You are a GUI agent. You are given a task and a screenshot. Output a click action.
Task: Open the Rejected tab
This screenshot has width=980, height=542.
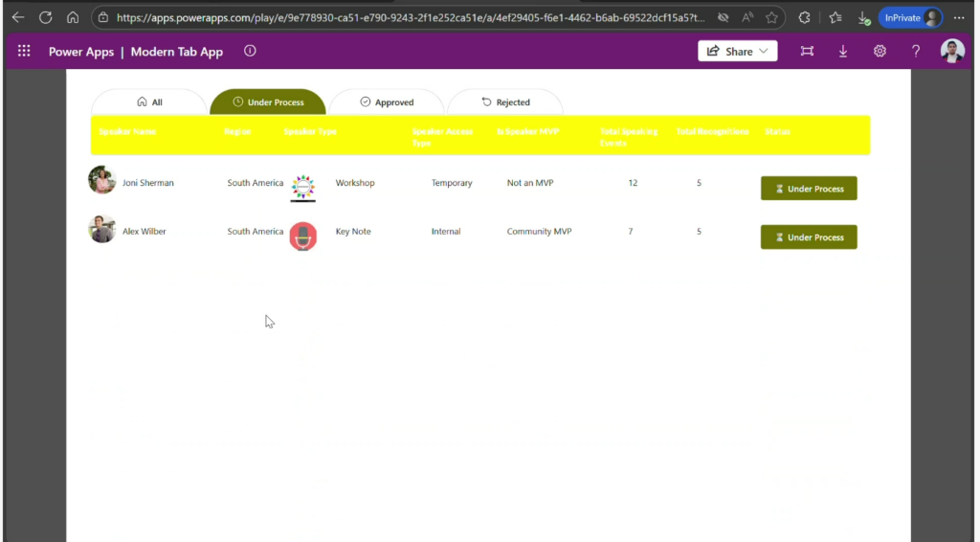point(505,102)
